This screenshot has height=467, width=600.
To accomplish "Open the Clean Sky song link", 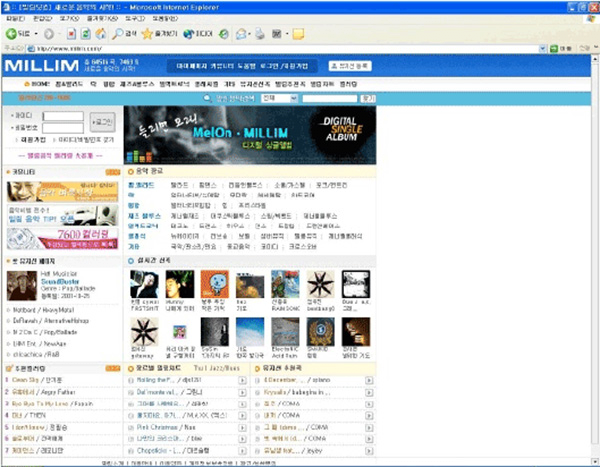I will pos(27,381).
